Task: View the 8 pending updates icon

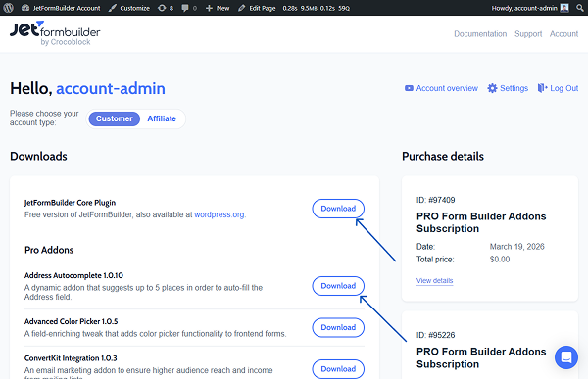Action: 166,8
